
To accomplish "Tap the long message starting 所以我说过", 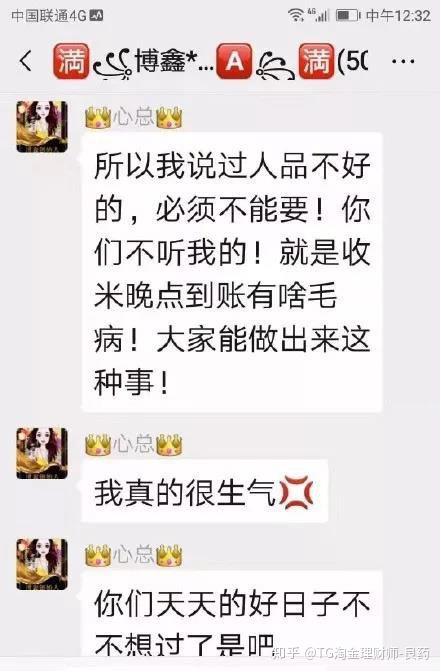I will click(x=231, y=273).
